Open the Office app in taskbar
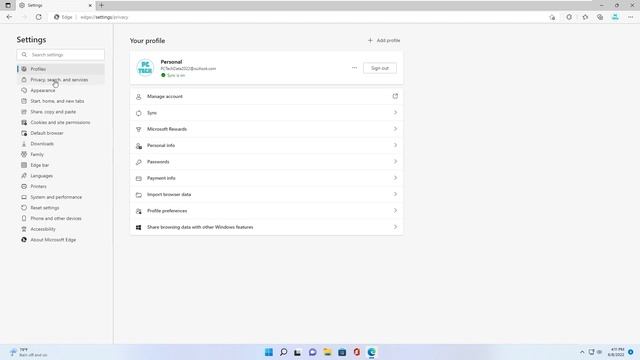Screen dimensions: 640x360 click(x=357, y=352)
